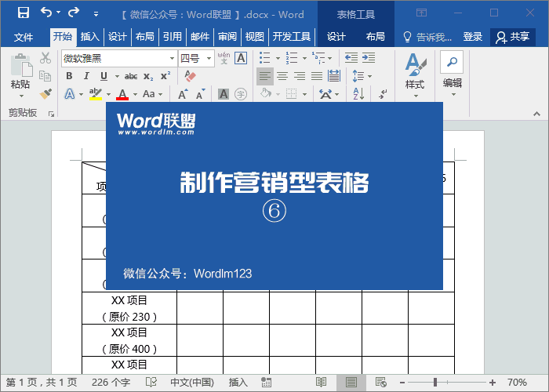This screenshot has width=549, height=392.
Task: Open the 文件 menu
Action: [24, 37]
